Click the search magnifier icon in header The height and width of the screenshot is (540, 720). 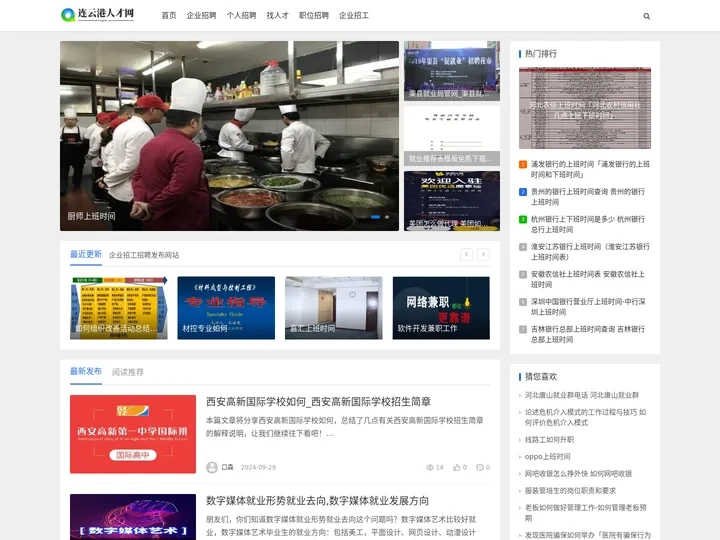point(646,16)
